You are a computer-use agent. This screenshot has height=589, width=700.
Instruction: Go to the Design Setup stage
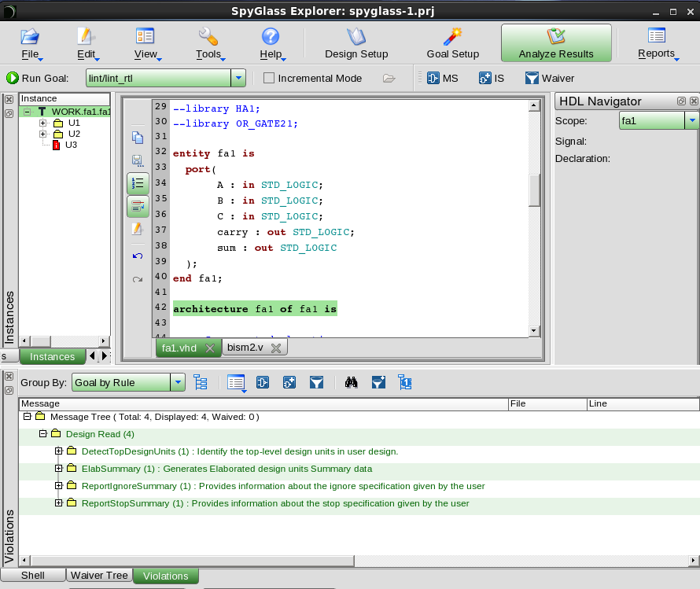pos(356,44)
